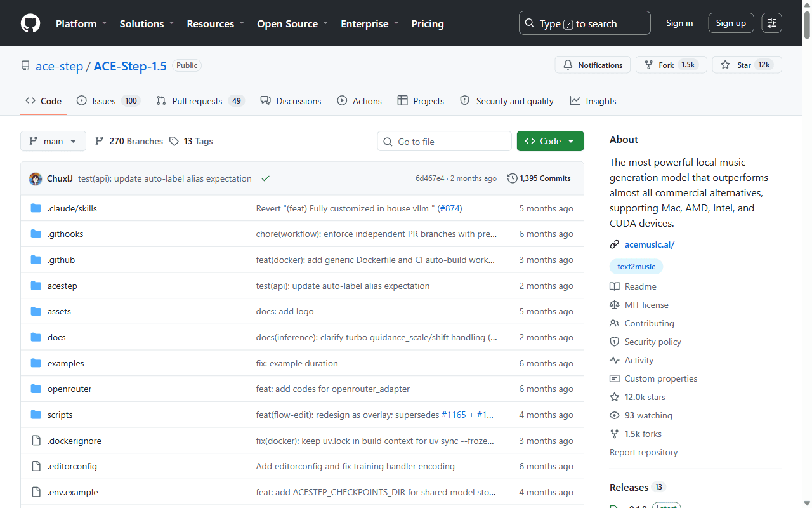Open the ace-step owner link
Screen dimensions: 812x508
59,66
